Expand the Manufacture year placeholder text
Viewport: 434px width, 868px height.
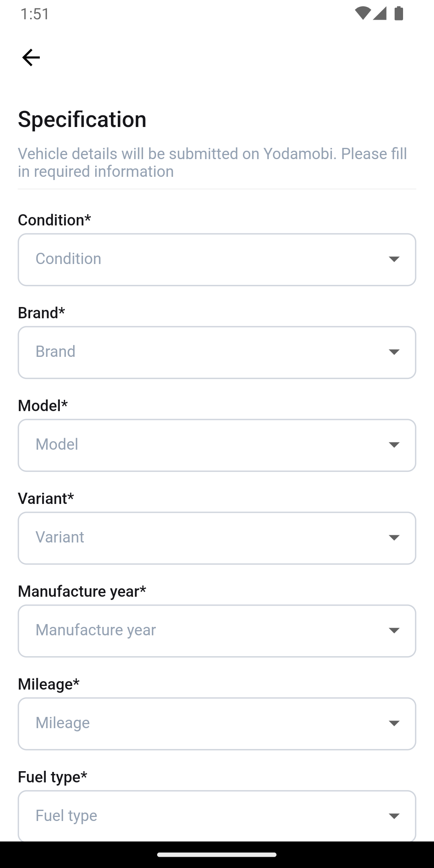[96, 630]
